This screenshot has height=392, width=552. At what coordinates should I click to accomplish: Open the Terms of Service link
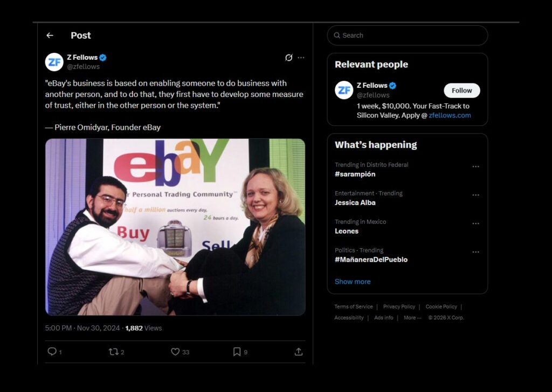click(354, 307)
